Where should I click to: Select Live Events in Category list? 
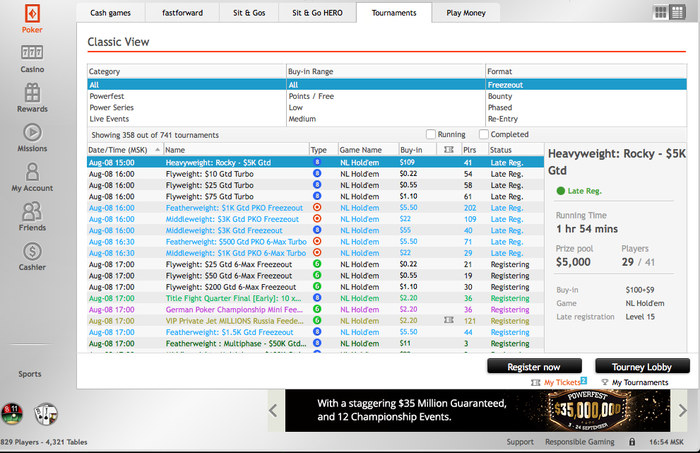point(187,119)
